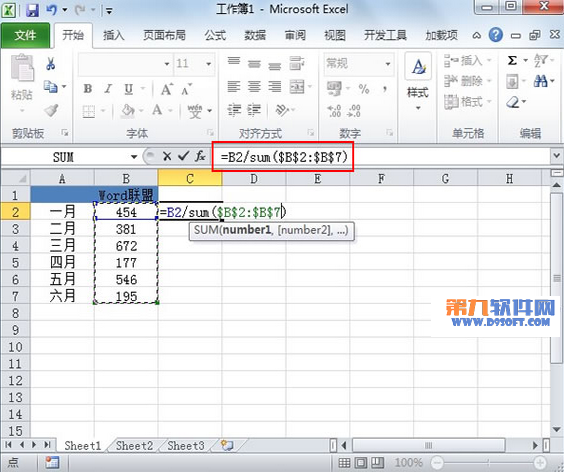Viewport: 564px width, 472px height.
Task: Click the Save icon in quick access toolbar
Action: 32,10
